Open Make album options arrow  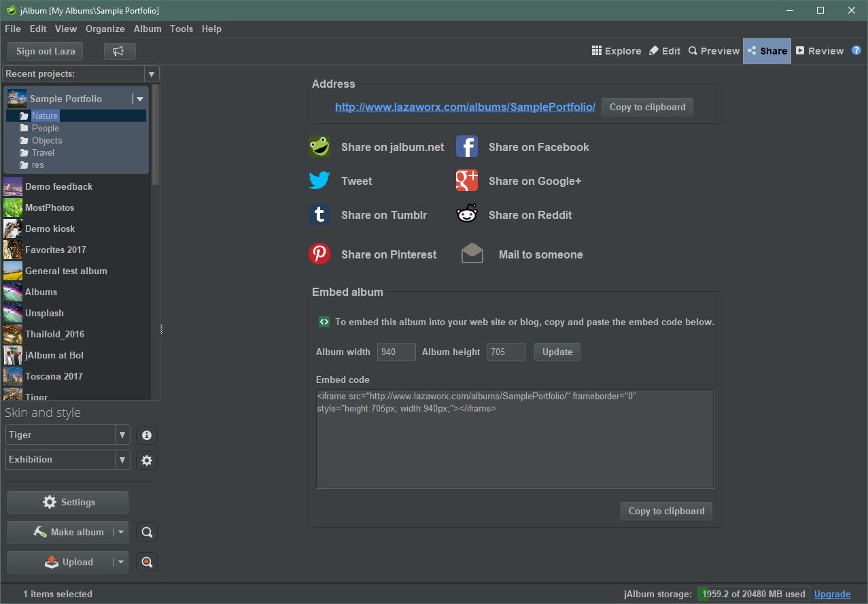tap(120, 532)
